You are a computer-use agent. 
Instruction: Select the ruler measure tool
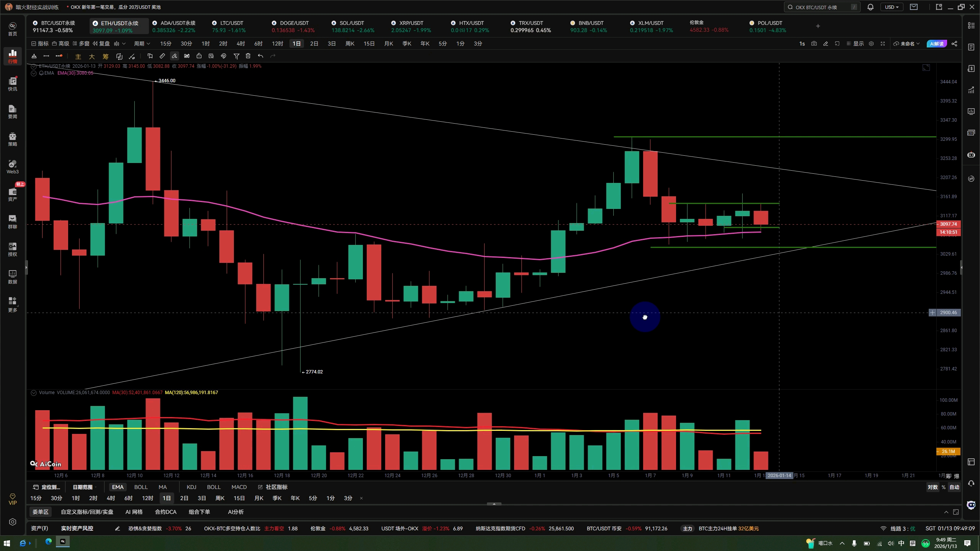pos(162,56)
